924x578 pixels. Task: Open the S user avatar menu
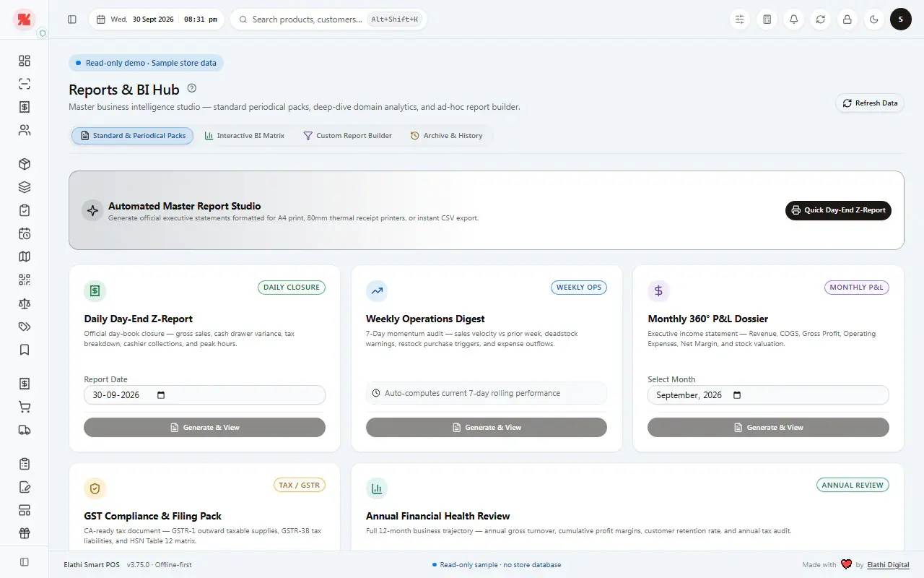coord(901,20)
